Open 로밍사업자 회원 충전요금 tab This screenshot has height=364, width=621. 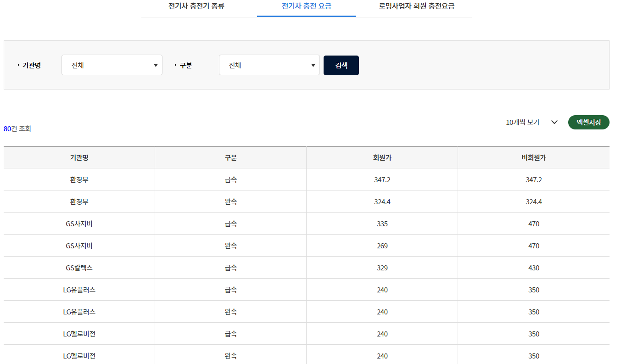[x=417, y=6]
